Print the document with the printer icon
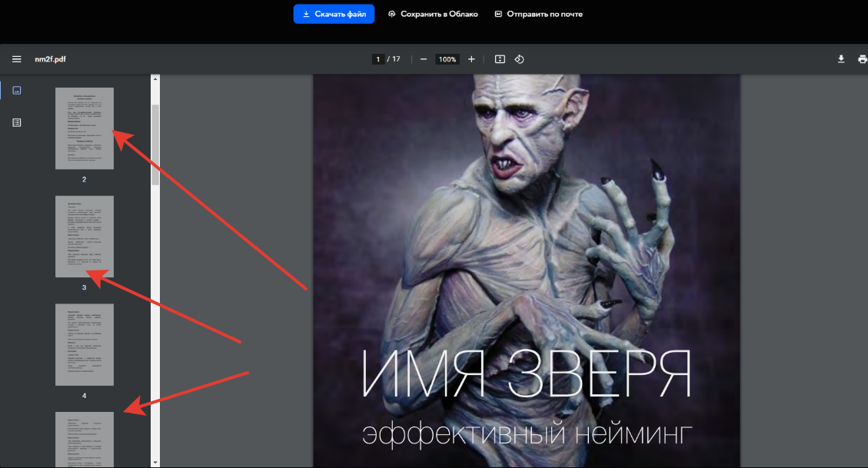This screenshot has height=468, width=868. (862, 59)
